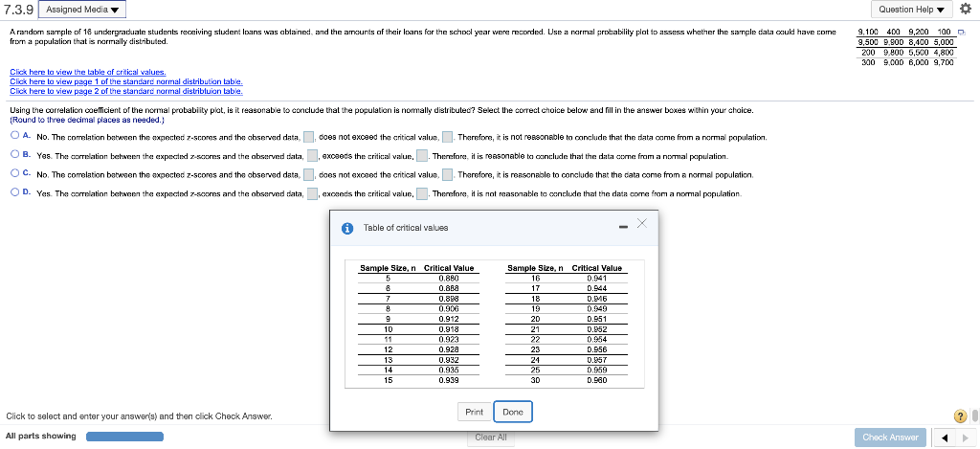Image resolution: width=980 pixels, height=449 pixels.
Task: Click critical value input box in choice B
Action: (422, 156)
